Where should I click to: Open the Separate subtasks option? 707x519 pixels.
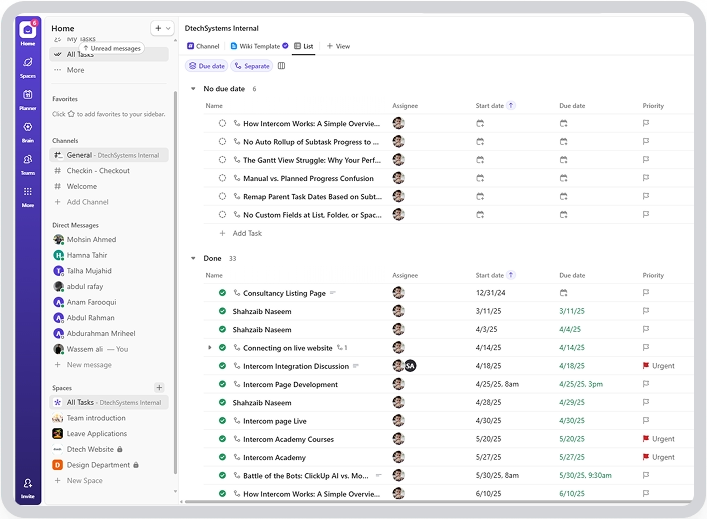pyautogui.click(x=252, y=66)
